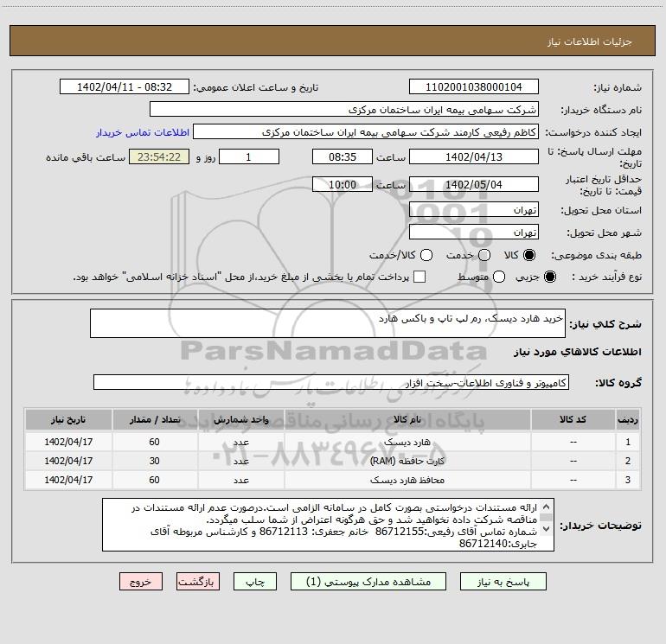Click the شهر محل تحویل تهران field

474,233
